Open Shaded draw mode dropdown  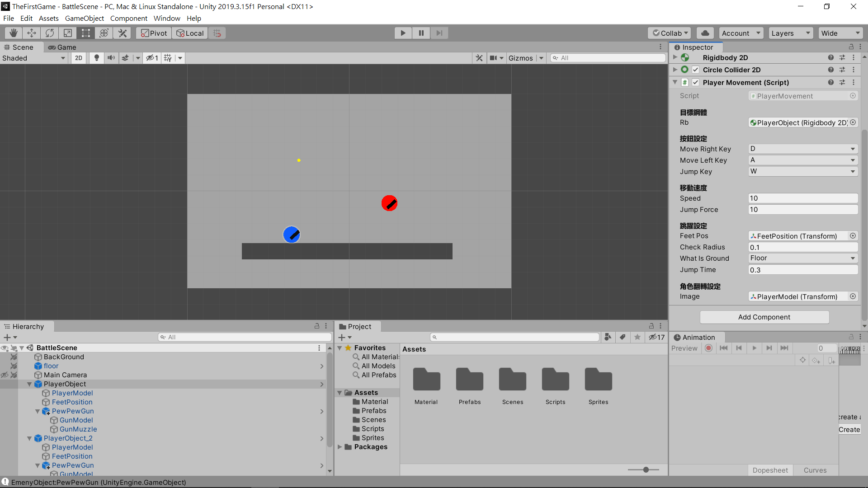pos(34,58)
